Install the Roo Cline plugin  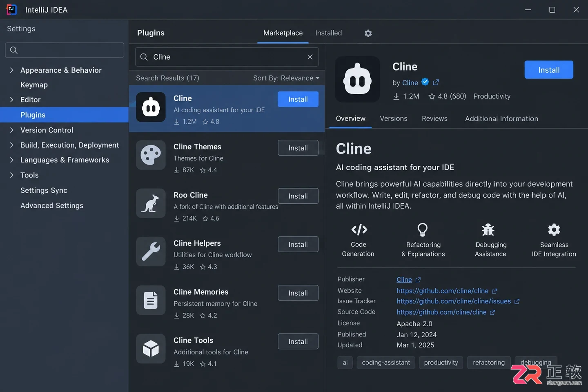click(298, 196)
